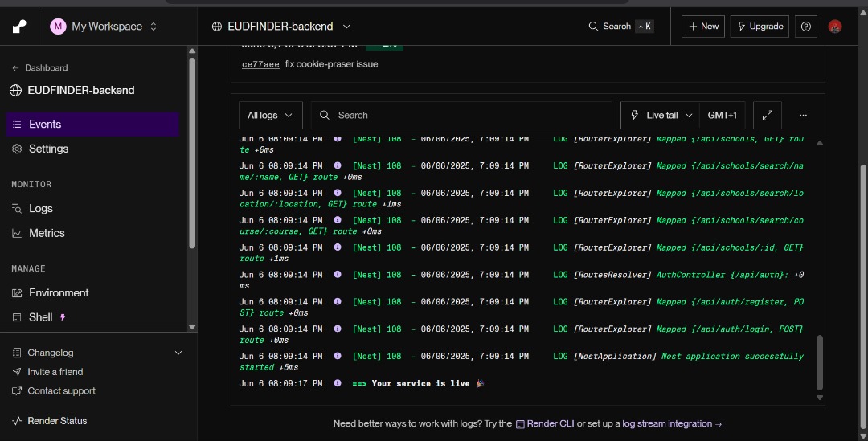Click Invite a friend
868x441 pixels.
55,372
